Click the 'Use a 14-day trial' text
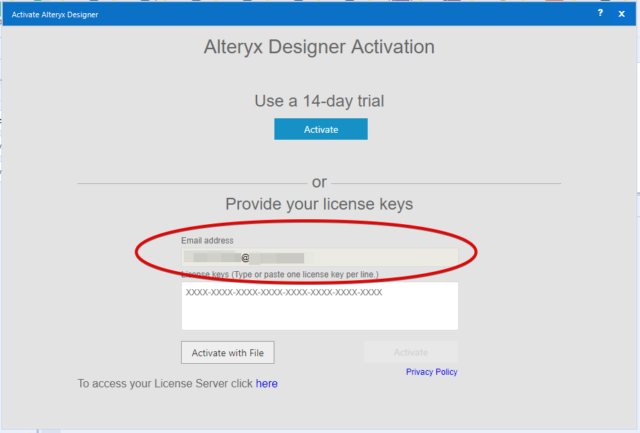Image resolution: width=640 pixels, height=433 pixels. tap(319, 101)
